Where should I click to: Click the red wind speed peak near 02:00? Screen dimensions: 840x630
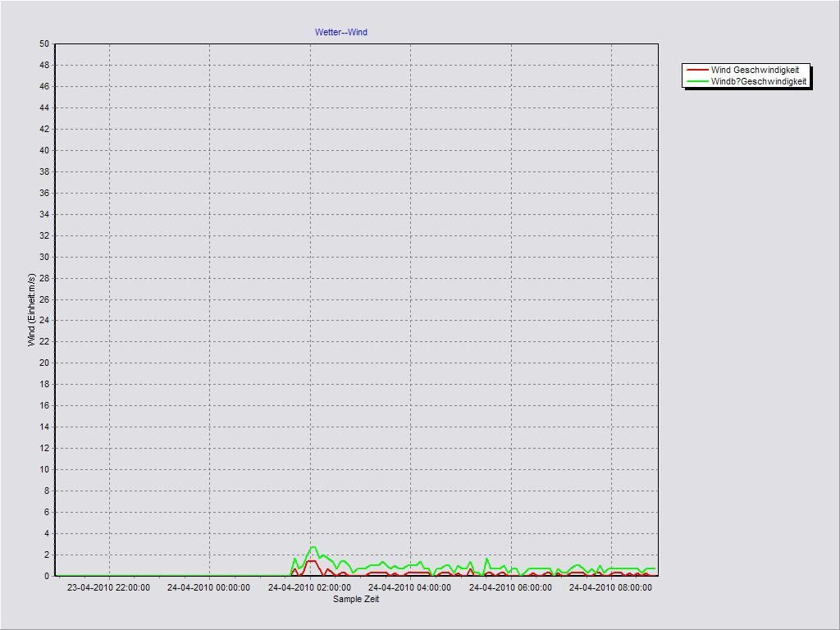(x=311, y=561)
